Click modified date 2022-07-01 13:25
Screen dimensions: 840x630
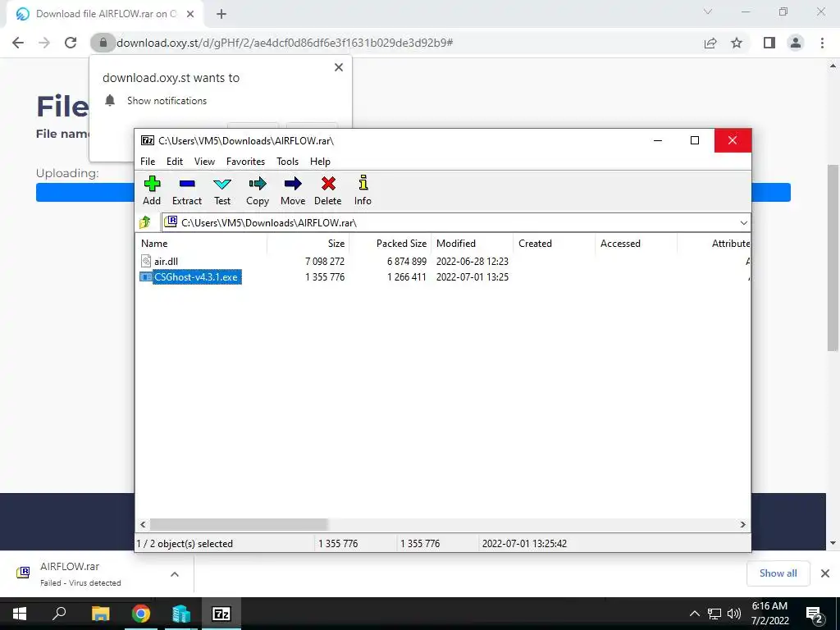[472, 277]
